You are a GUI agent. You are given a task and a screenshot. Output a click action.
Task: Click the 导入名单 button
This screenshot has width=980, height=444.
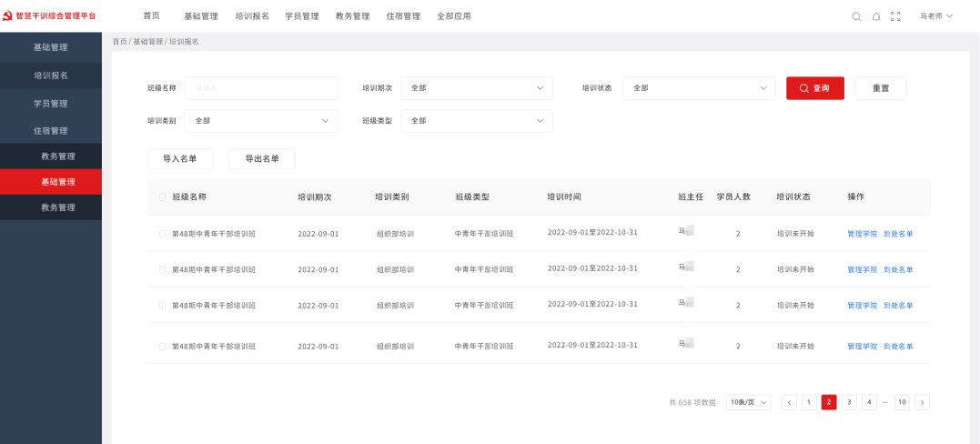click(x=180, y=158)
